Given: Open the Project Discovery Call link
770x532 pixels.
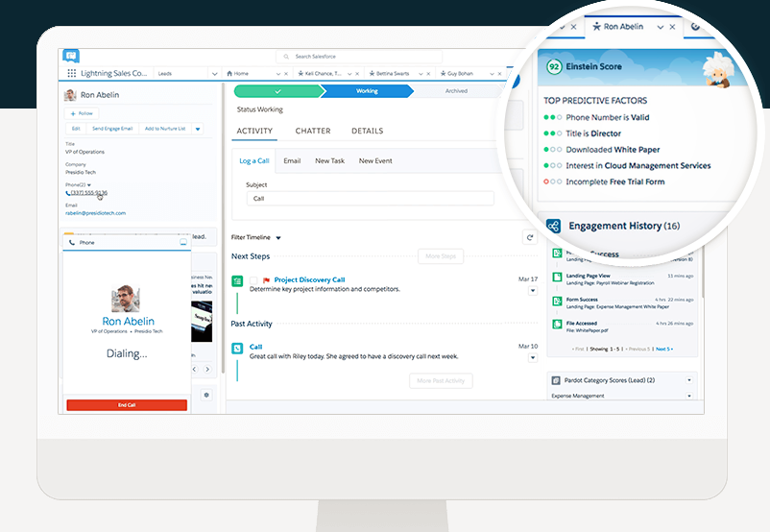Looking at the screenshot, I should click(309, 280).
